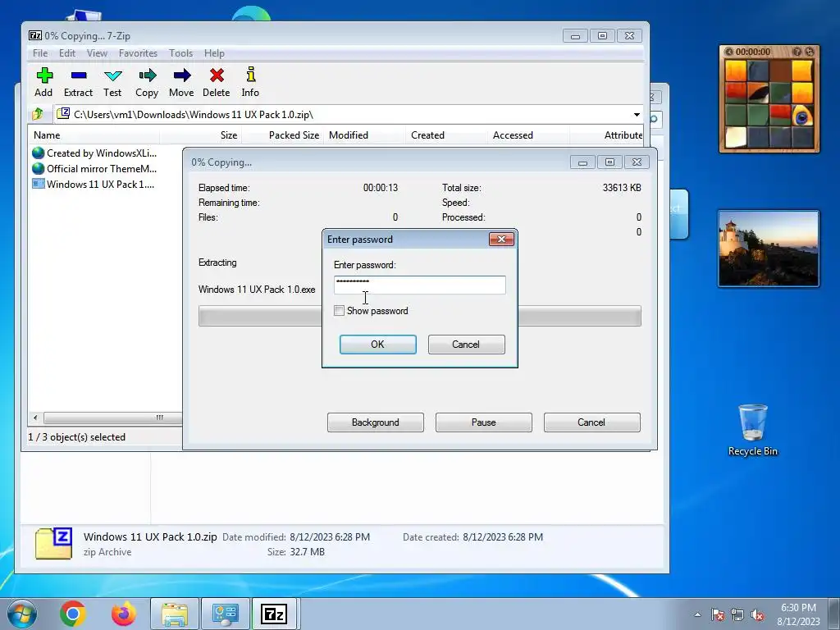Close the Enter password dialog

(501, 239)
